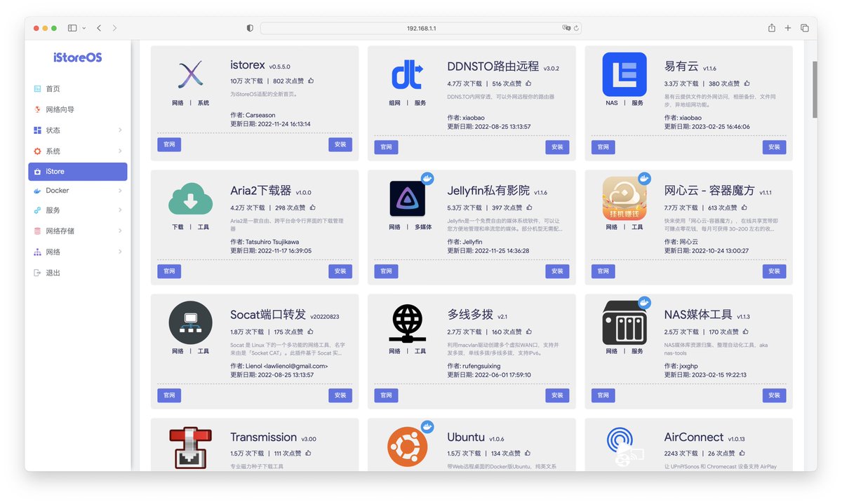Click the Transmission app icon

190,447
